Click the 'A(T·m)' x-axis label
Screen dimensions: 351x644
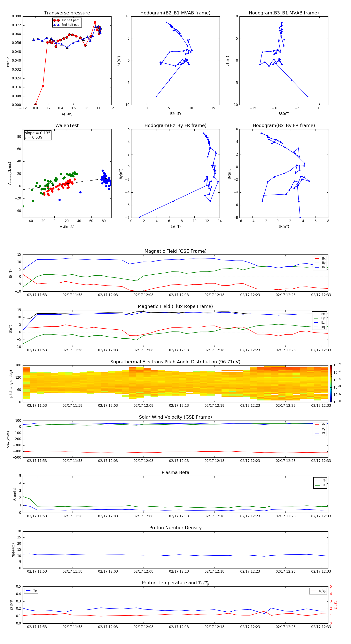(67, 114)
